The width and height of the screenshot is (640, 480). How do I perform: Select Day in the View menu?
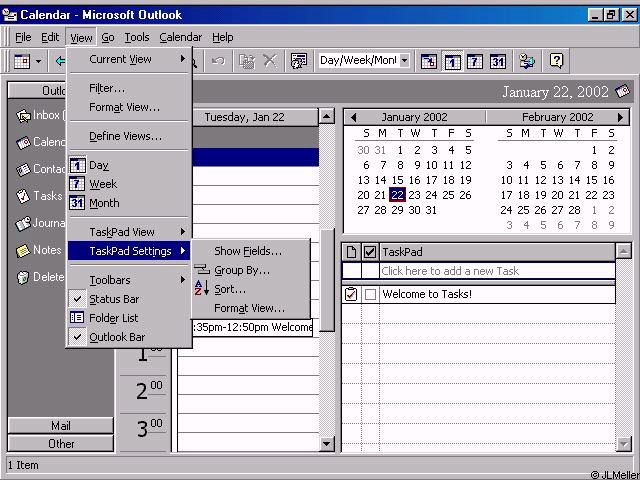129,165
